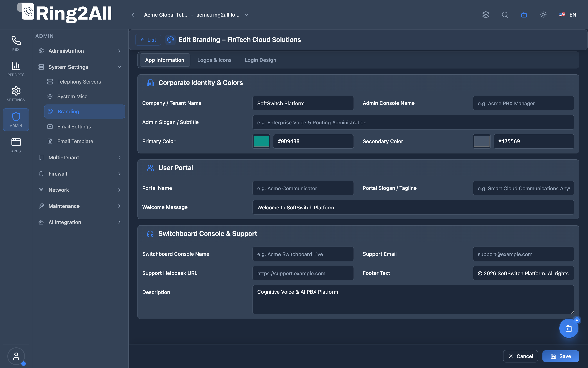Focus the Company / Tenant Name field
588x368 pixels.
pyautogui.click(x=303, y=103)
